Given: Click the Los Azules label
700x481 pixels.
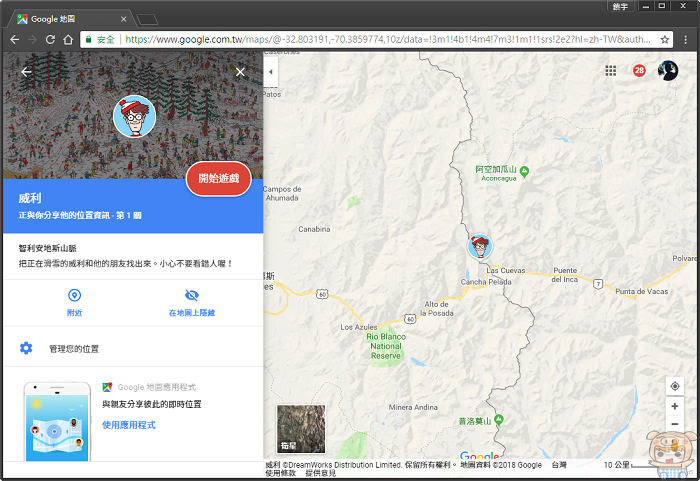Looking at the screenshot, I should [x=358, y=327].
